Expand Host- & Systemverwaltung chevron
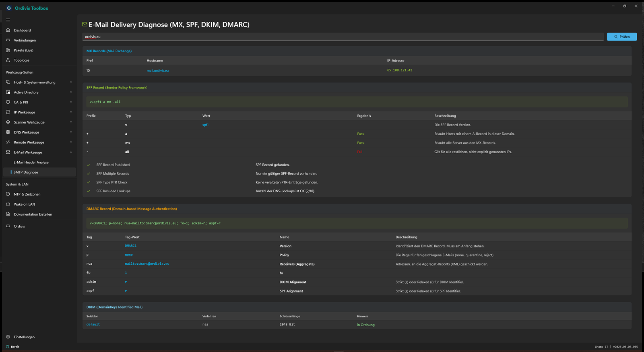The width and height of the screenshot is (644, 352). (71, 82)
